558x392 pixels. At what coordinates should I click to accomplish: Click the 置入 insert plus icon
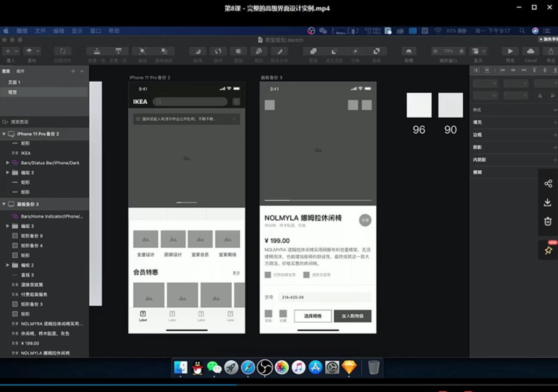[8, 51]
